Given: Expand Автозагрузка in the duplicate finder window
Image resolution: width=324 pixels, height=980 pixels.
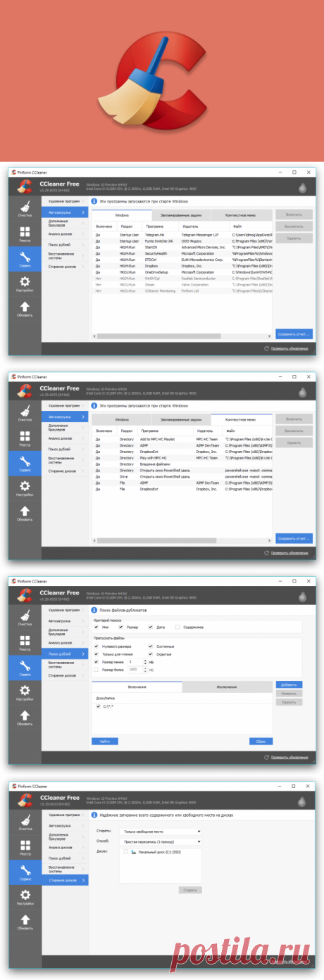Looking at the screenshot, I should pyautogui.click(x=65, y=621).
